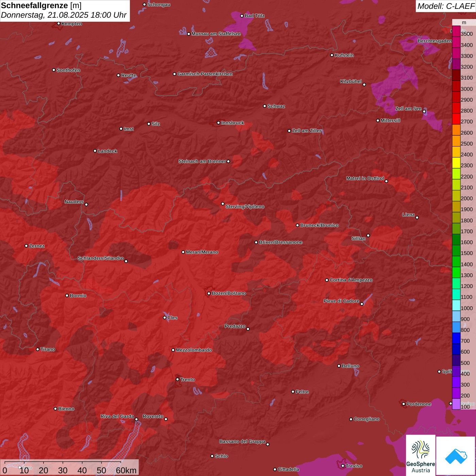Click the GeoSphere Austria logo

pos(421,455)
